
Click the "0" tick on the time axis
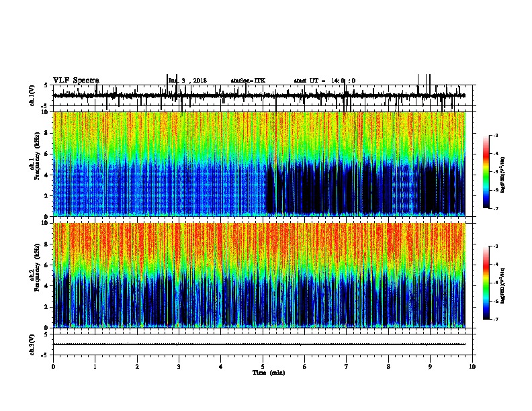[53, 366]
